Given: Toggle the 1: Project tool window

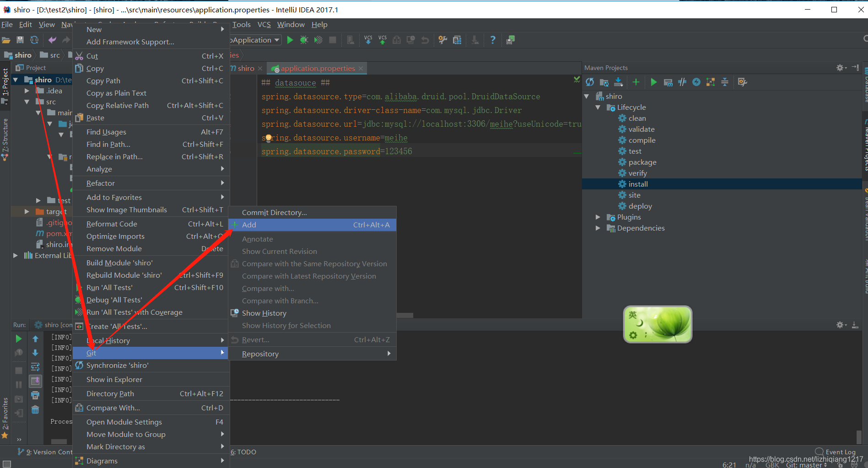Looking at the screenshot, I should click(x=5, y=86).
